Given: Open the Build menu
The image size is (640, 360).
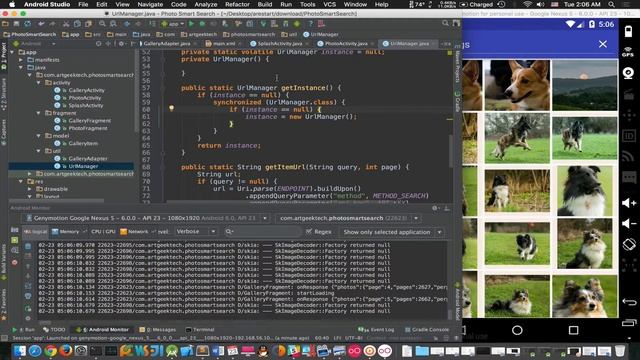Looking at the screenshot, I should [264, 4].
